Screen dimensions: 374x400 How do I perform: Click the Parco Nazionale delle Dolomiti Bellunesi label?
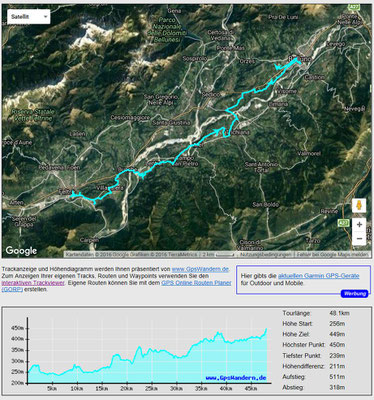(168, 30)
